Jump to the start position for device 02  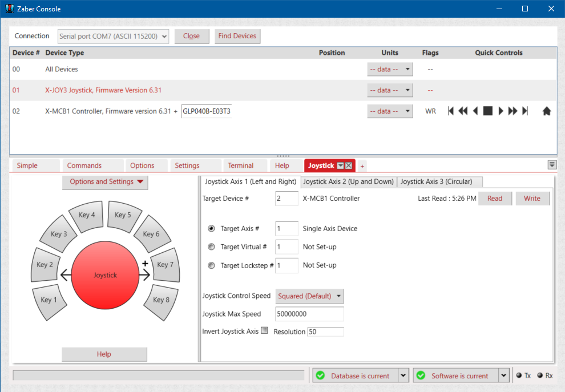tap(450, 111)
